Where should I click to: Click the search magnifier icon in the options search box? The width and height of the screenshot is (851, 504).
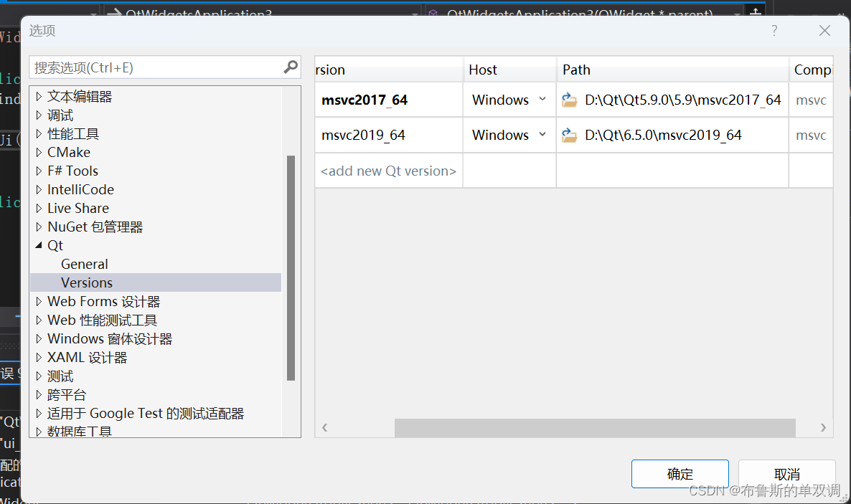click(x=290, y=67)
